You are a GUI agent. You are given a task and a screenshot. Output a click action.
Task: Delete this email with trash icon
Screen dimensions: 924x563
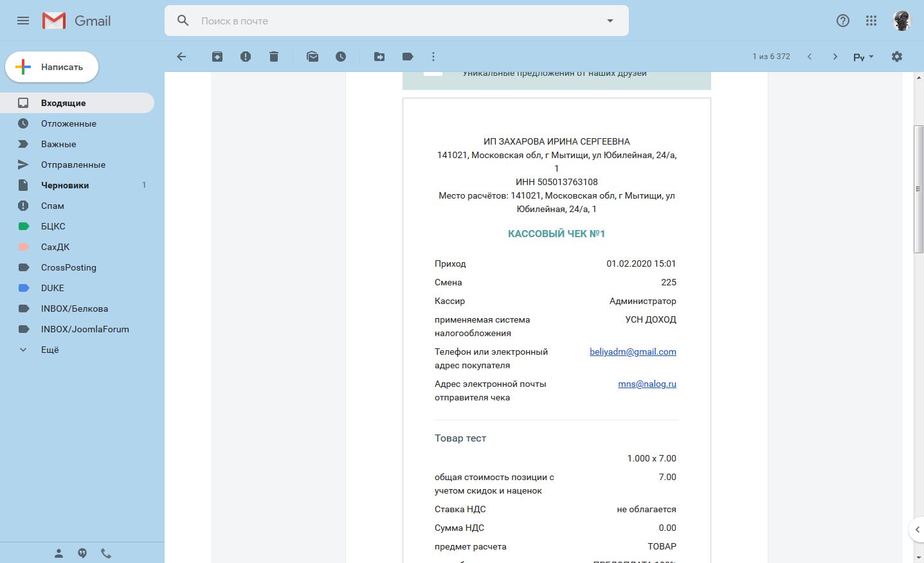274,57
